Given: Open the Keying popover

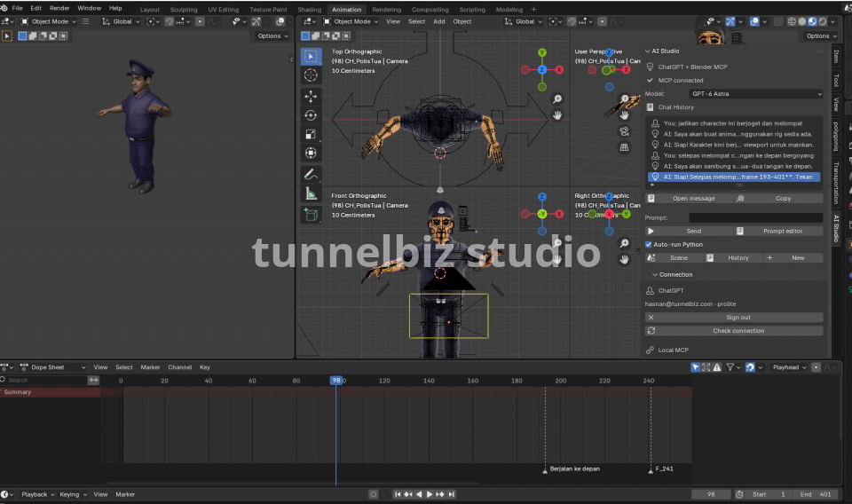Looking at the screenshot, I should [x=72, y=495].
